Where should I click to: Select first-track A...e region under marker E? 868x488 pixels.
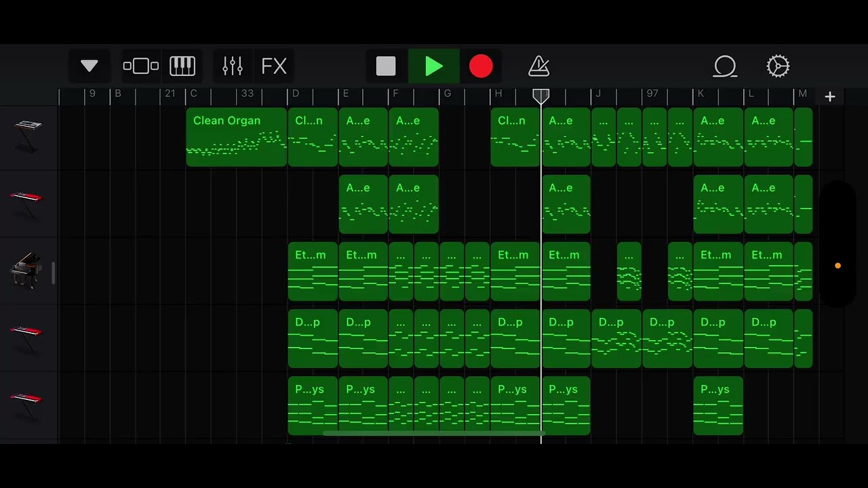click(363, 137)
